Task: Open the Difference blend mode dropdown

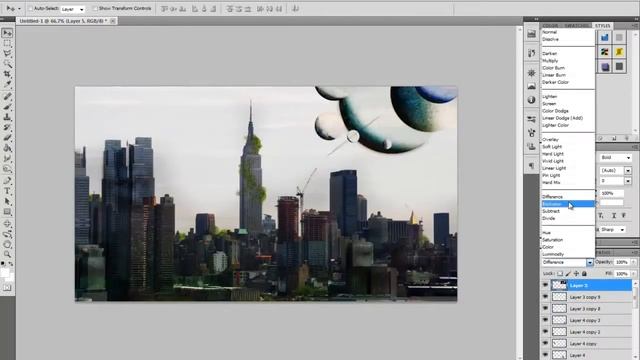Action: pos(567,262)
